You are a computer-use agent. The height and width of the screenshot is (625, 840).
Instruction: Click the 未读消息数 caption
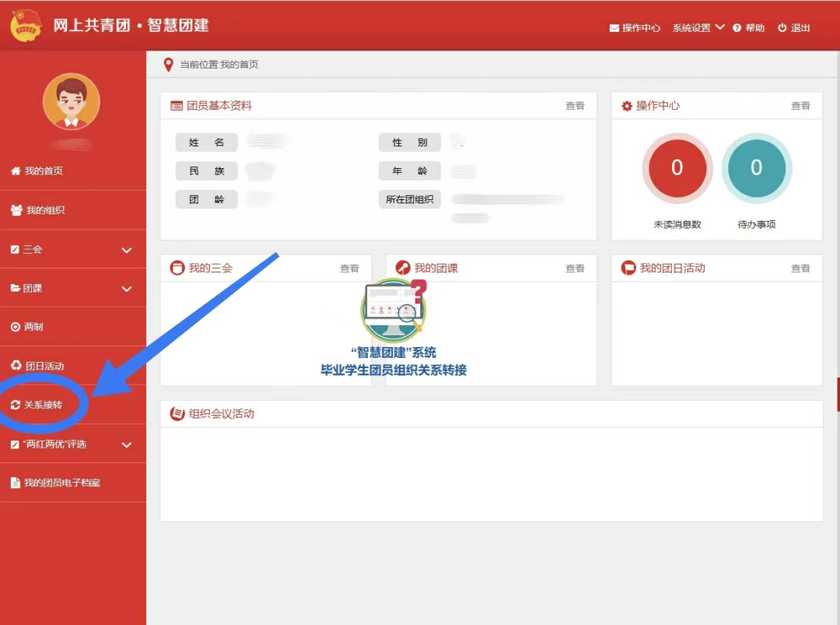click(x=677, y=224)
